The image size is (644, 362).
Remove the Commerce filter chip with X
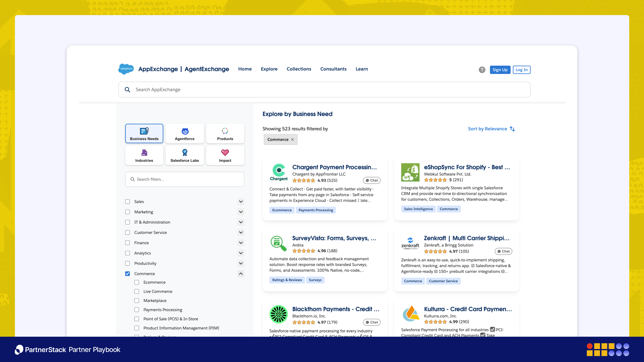[x=292, y=139]
